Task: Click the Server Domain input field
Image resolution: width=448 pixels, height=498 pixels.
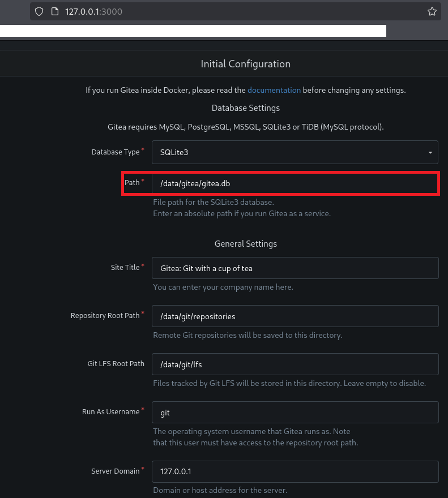Action: (x=295, y=471)
